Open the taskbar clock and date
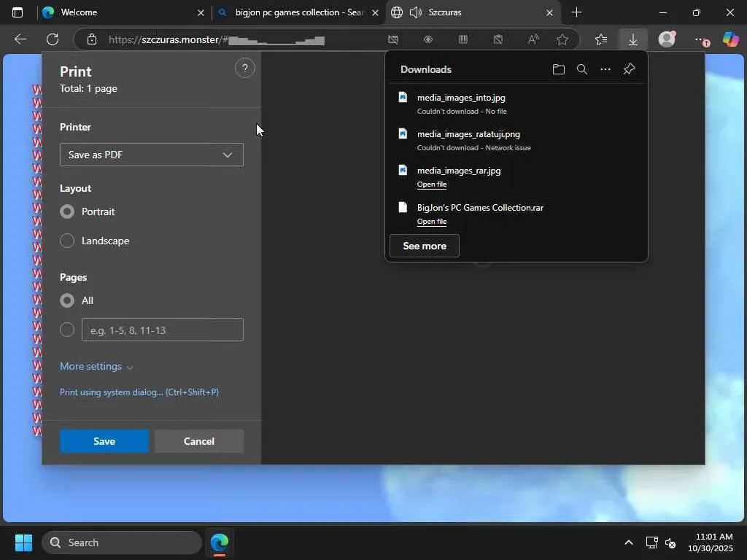Viewport: 747px width, 560px height. (710, 542)
